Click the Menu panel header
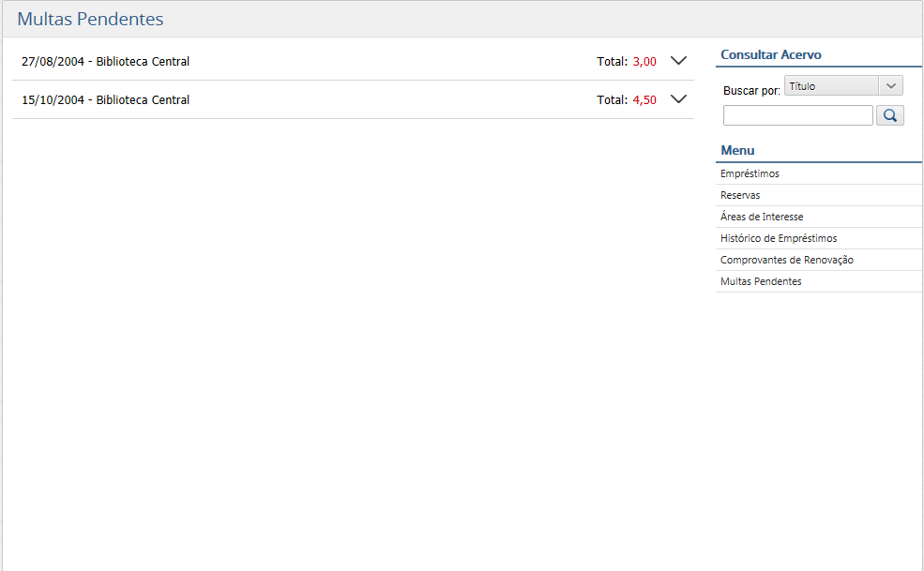Viewport: 924px width, 571px height. 737,150
